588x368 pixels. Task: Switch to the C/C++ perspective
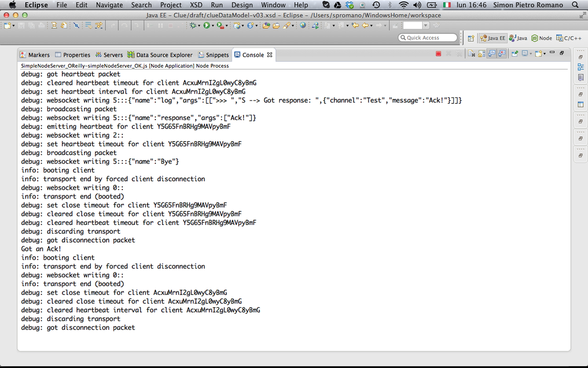tap(569, 38)
